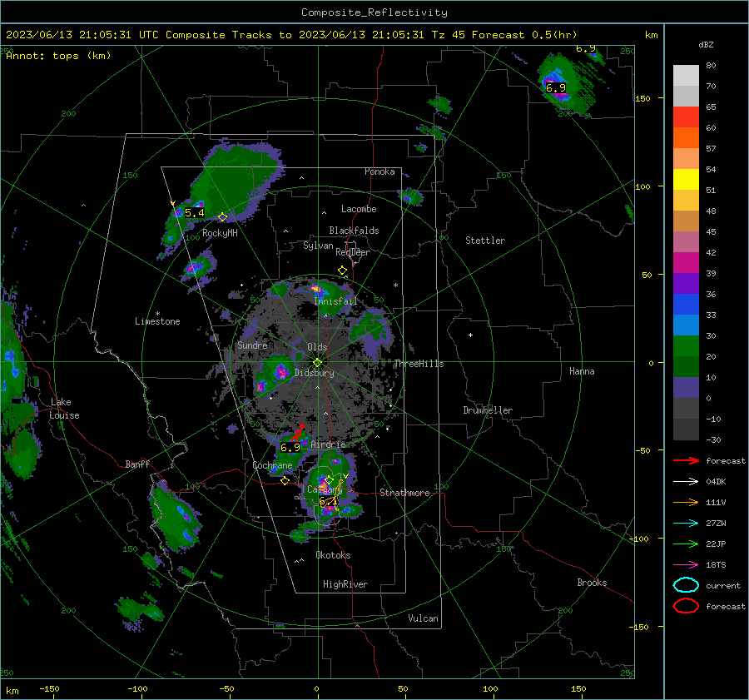The width and height of the screenshot is (749, 700).
Task: Click the yellow diamond marker above RedDeer
Action: coord(342,271)
